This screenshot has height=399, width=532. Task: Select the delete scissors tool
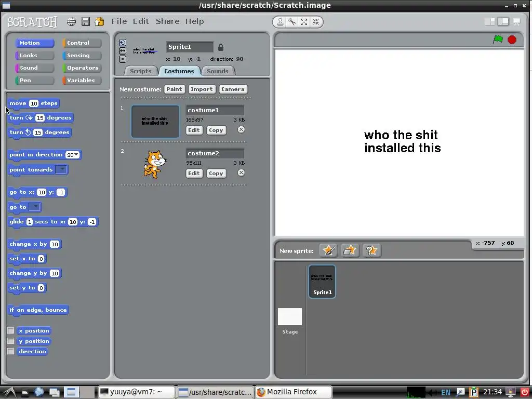tap(292, 22)
